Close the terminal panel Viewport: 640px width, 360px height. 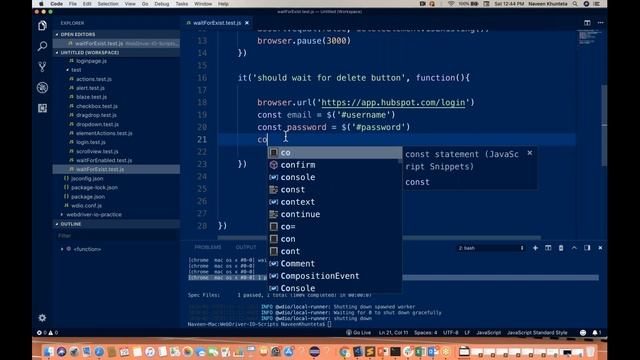(x=600, y=248)
